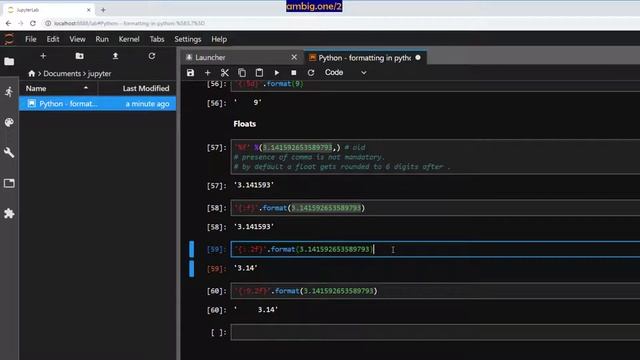
Task: Click code cell 60 input
Action: pyautogui.click(x=435, y=291)
